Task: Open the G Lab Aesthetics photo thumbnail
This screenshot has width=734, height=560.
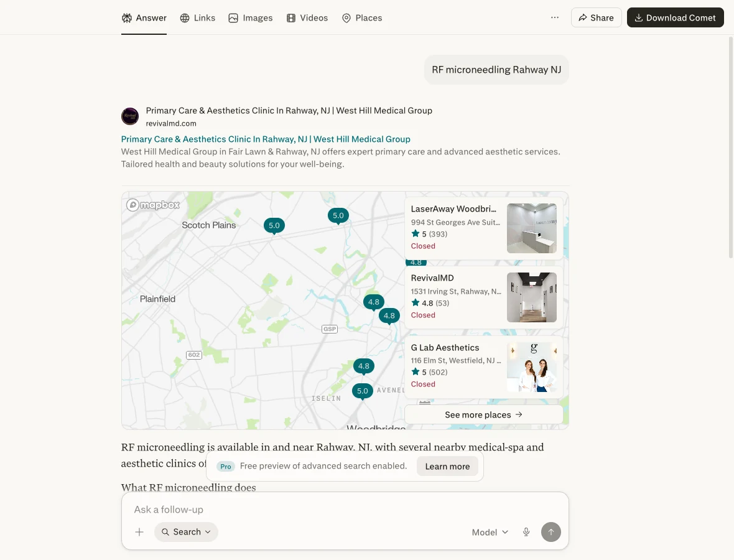Action: (532, 366)
